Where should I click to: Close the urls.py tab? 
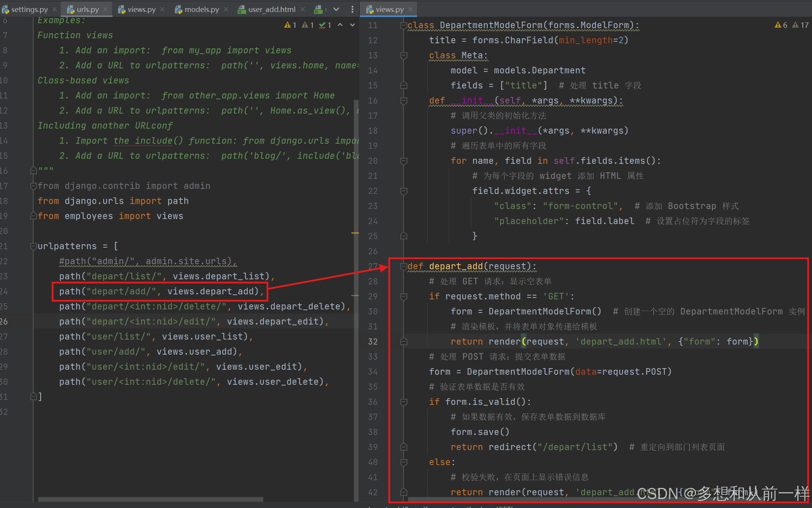tap(106, 9)
